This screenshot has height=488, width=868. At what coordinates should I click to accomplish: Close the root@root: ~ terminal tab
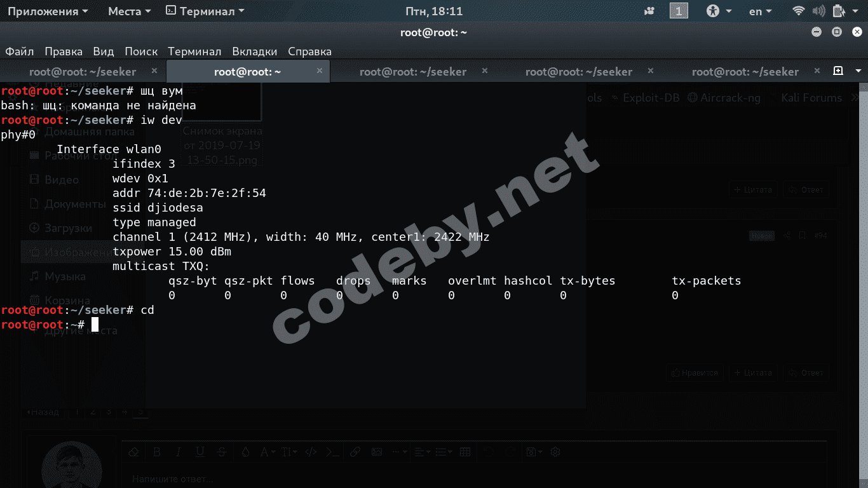[320, 71]
